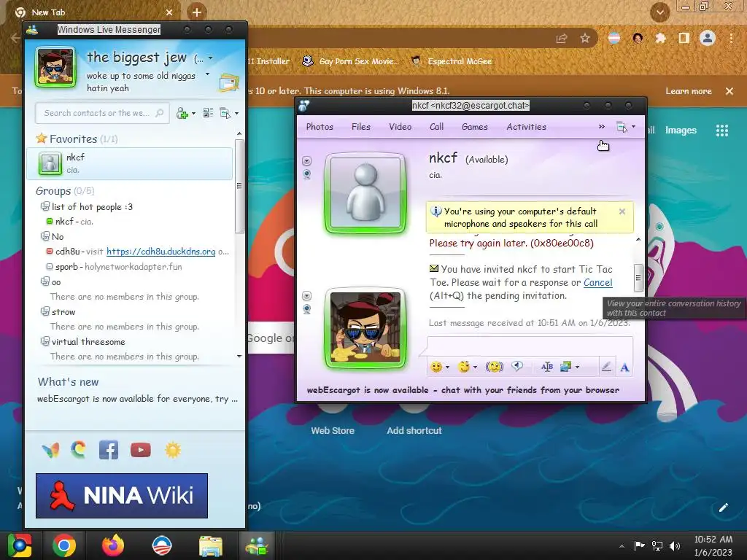Open the colorful C icon beside the butterfly
The image size is (747, 560).
click(79, 449)
